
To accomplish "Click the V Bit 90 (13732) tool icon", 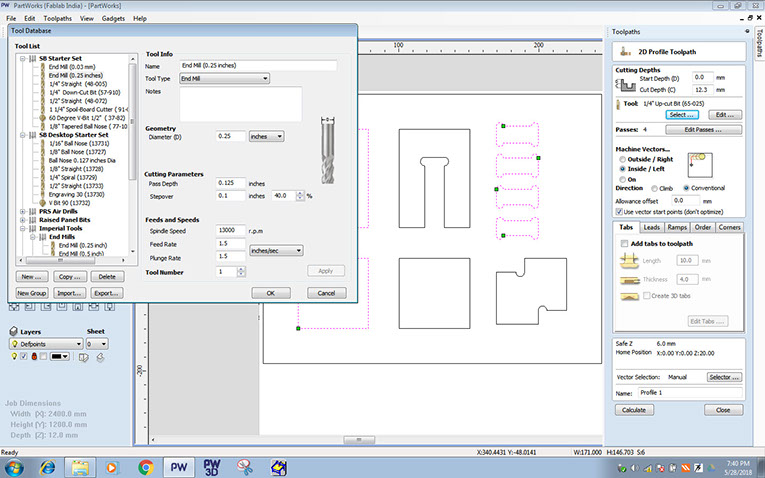I will (42, 202).
